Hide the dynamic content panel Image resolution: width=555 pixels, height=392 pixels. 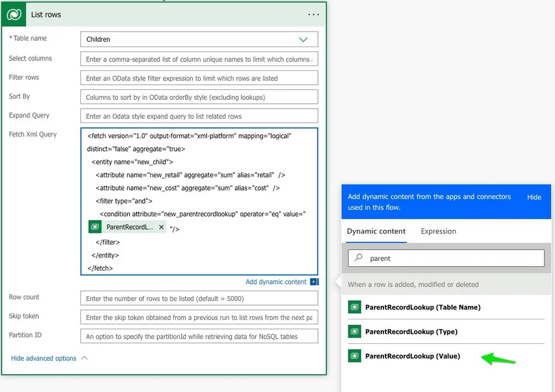click(534, 196)
